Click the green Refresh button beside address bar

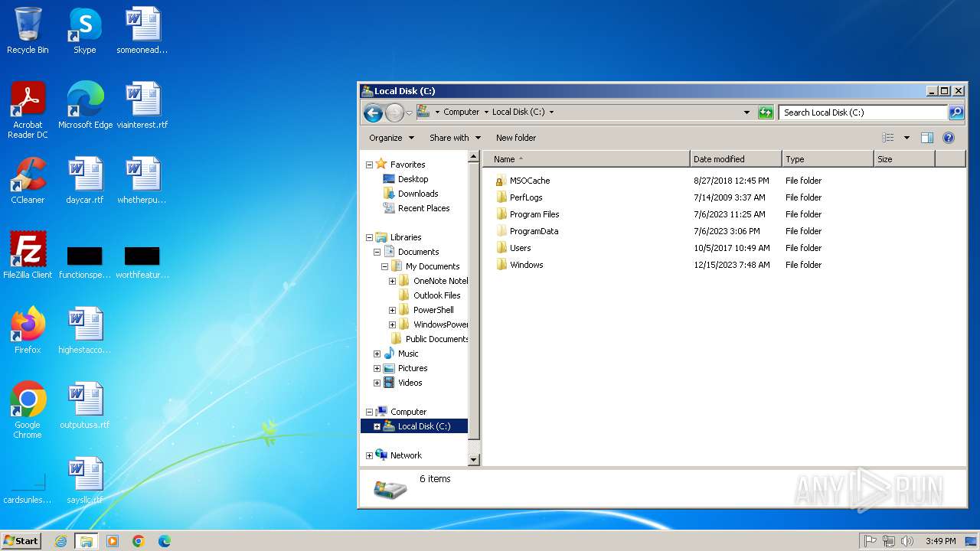click(766, 112)
